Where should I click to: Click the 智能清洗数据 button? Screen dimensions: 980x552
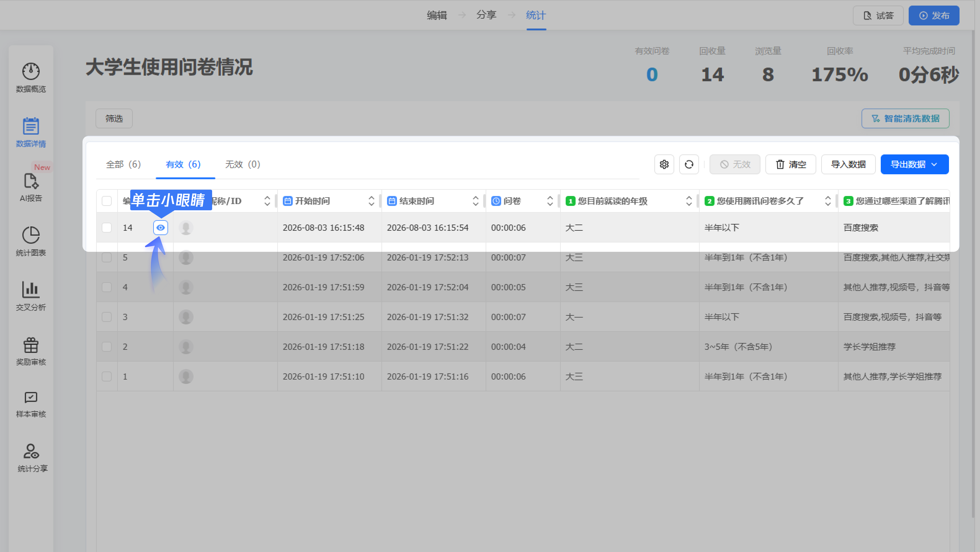coord(906,118)
